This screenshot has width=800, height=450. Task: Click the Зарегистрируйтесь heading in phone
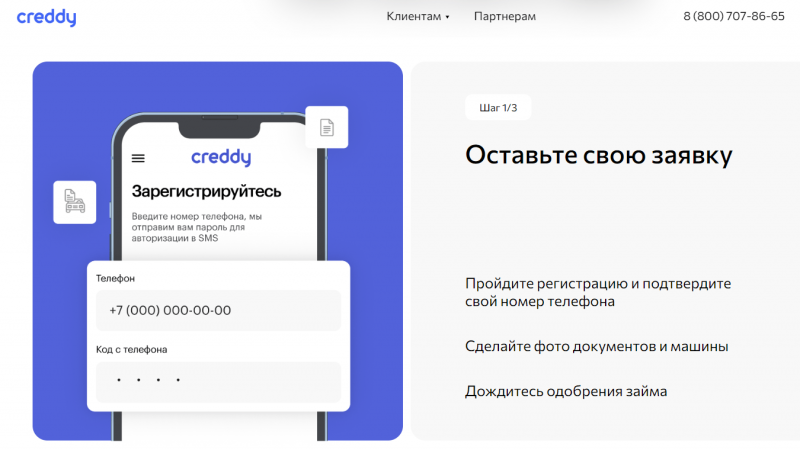206,191
